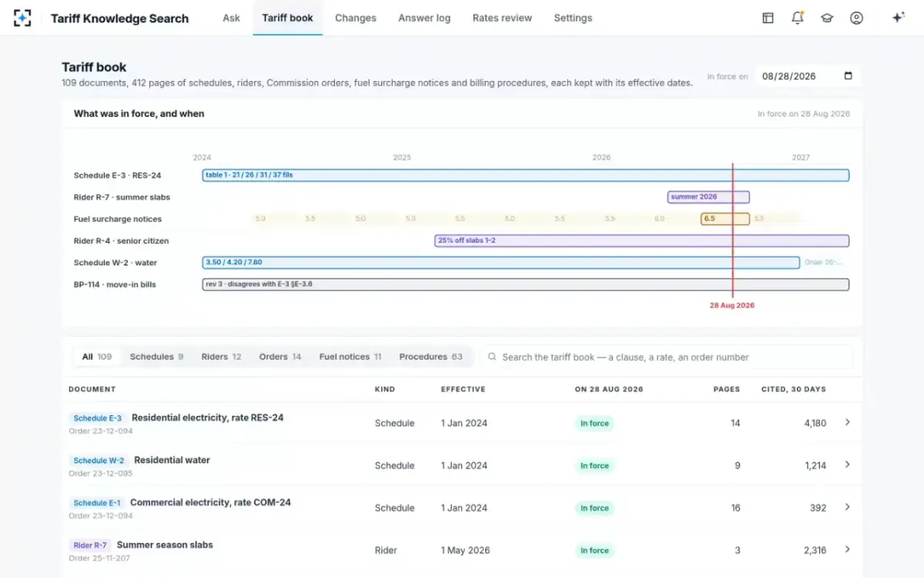Click the Rider R-7 document tag
Screen dimensions: 924x578
tap(90, 546)
